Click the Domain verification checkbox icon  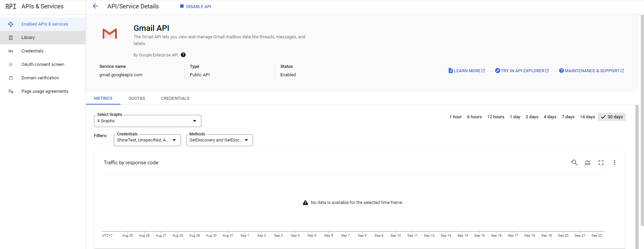click(x=11, y=78)
